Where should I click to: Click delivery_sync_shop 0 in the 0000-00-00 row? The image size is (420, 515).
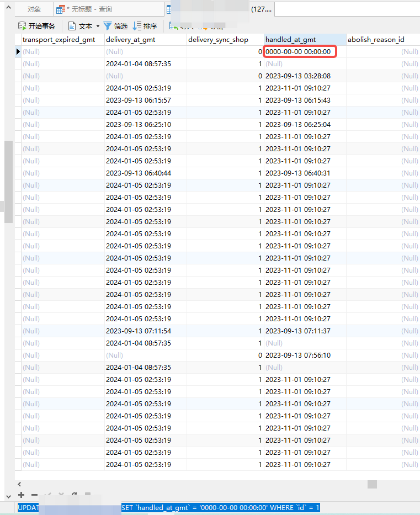point(225,51)
